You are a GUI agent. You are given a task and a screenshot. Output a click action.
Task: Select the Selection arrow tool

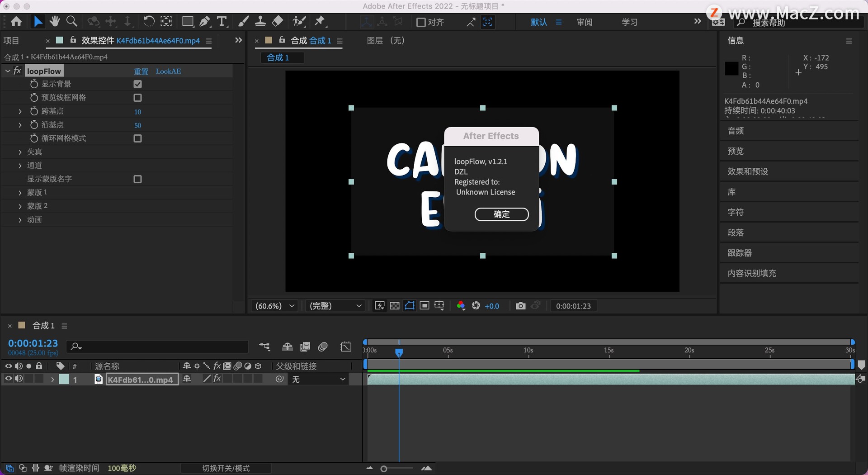click(38, 22)
